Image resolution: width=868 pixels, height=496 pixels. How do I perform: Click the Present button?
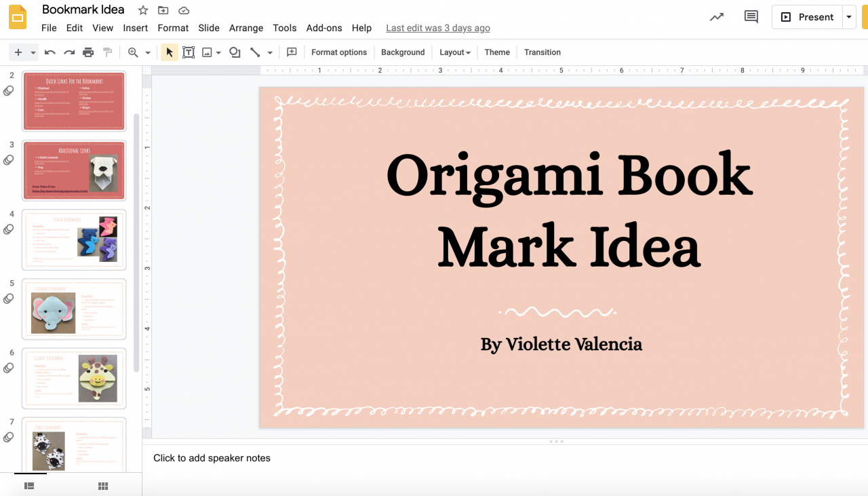tap(807, 17)
